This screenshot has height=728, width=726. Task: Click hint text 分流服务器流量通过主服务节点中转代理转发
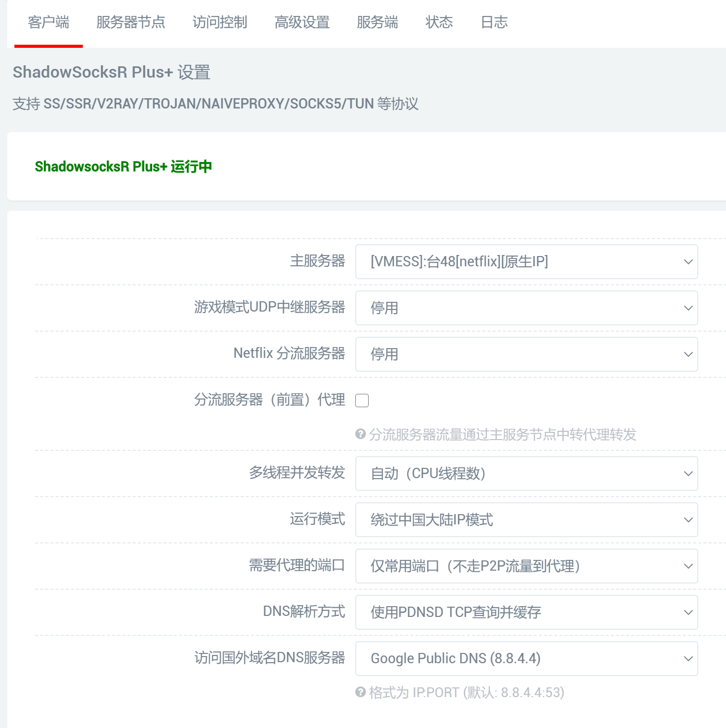tap(503, 435)
